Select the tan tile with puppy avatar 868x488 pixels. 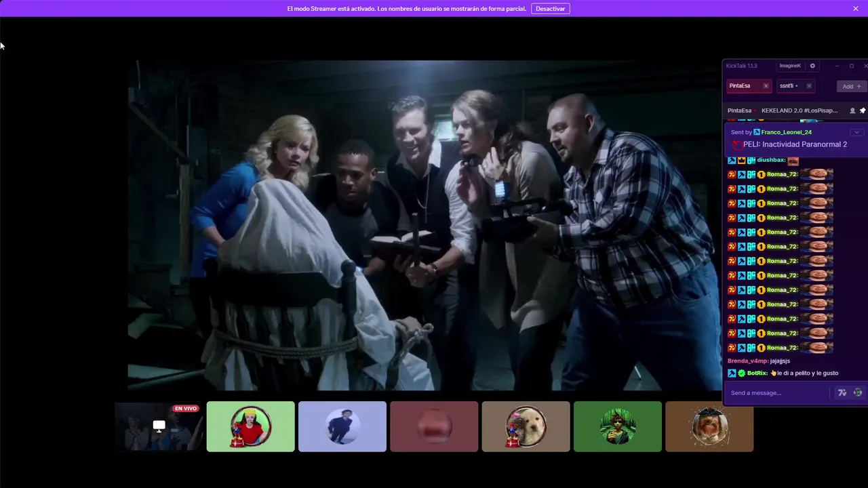pyautogui.click(x=526, y=426)
